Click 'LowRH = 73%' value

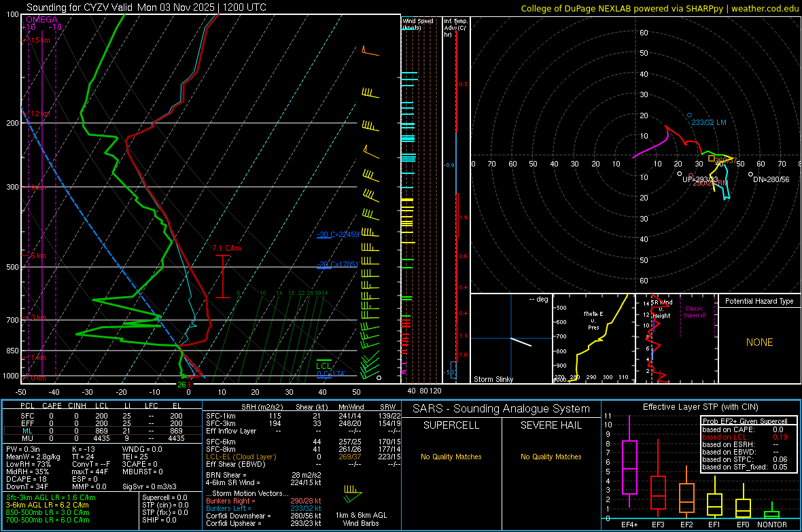click(28, 464)
